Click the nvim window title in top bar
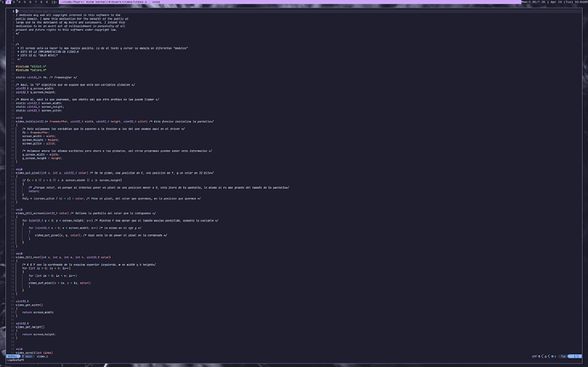Image resolution: width=588 pixels, height=367 pixels. click(x=110, y=2)
